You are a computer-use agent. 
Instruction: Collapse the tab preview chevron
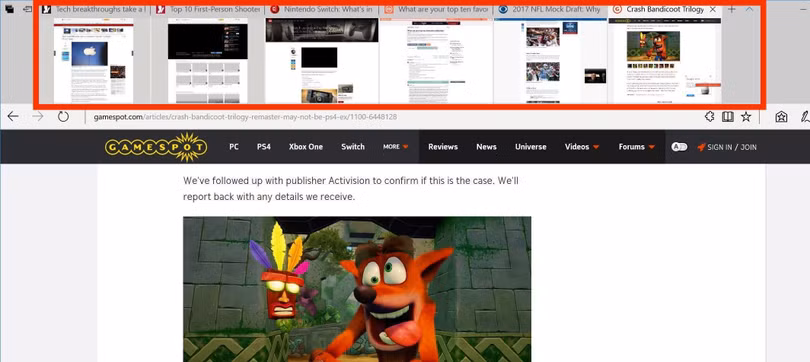pos(749,9)
